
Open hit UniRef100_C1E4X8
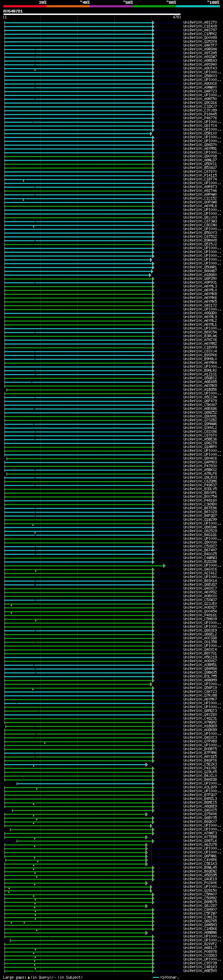(200, 26)
